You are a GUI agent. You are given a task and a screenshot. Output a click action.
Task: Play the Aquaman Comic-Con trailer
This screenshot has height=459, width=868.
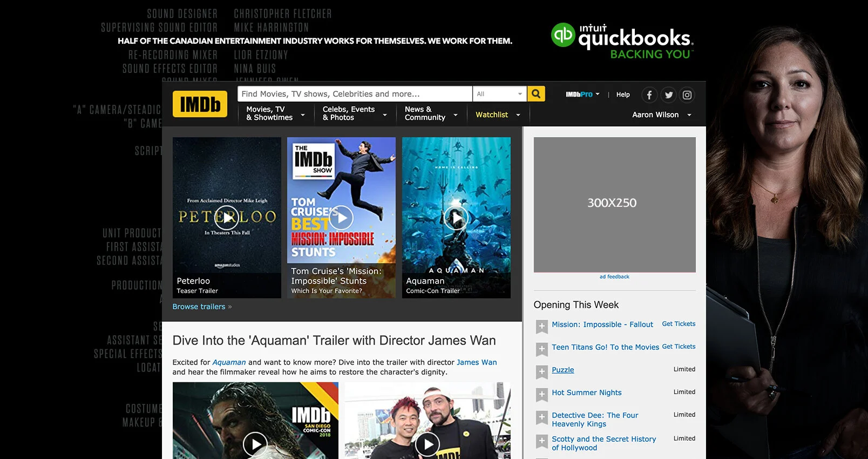(x=456, y=218)
